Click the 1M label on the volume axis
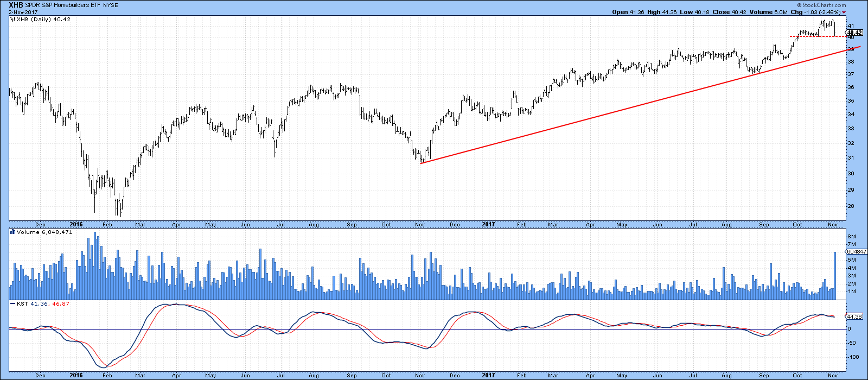 pos(851,292)
